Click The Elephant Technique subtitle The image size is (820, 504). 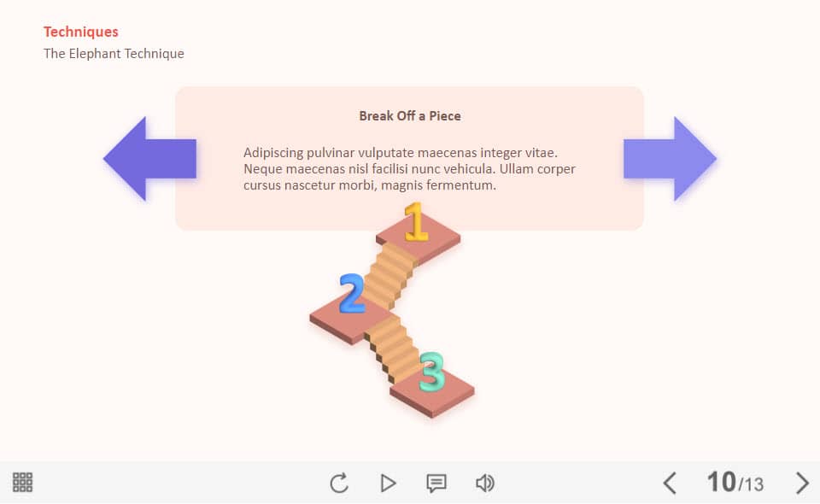coord(114,53)
